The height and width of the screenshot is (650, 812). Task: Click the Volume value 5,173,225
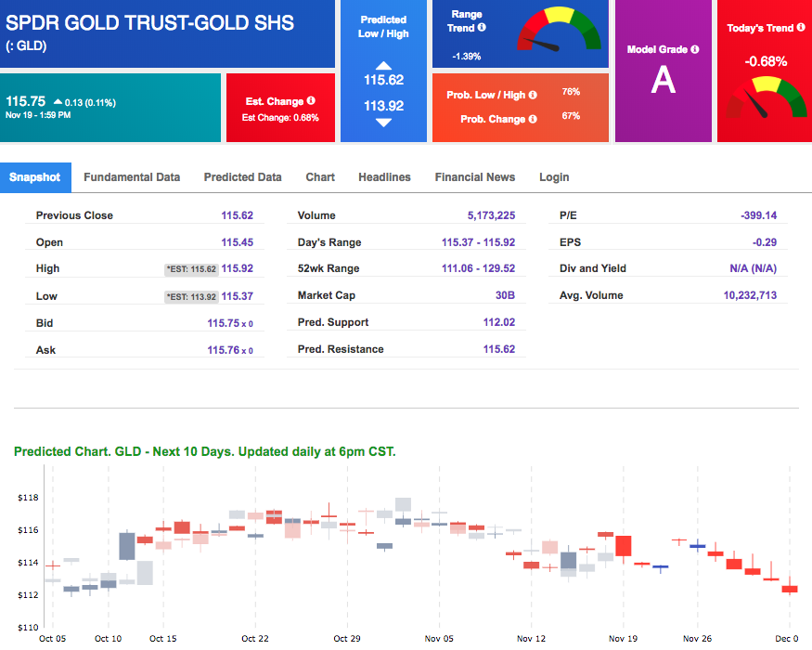pos(492,215)
